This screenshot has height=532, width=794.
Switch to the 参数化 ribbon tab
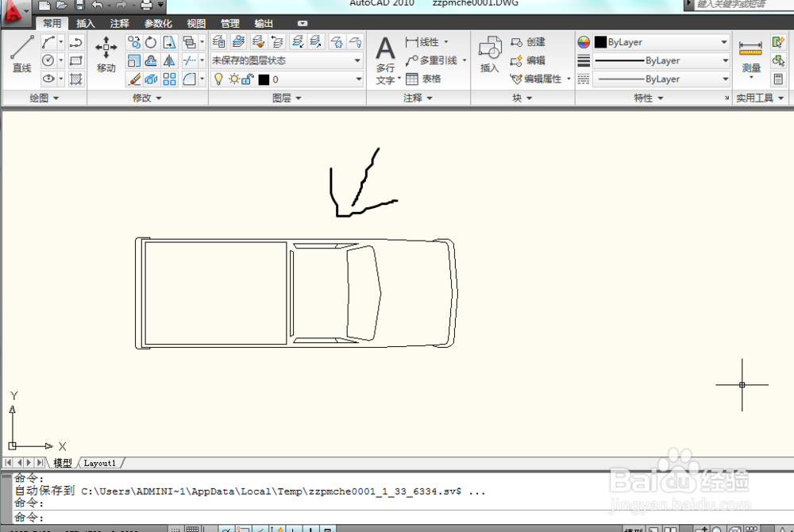tap(158, 23)
